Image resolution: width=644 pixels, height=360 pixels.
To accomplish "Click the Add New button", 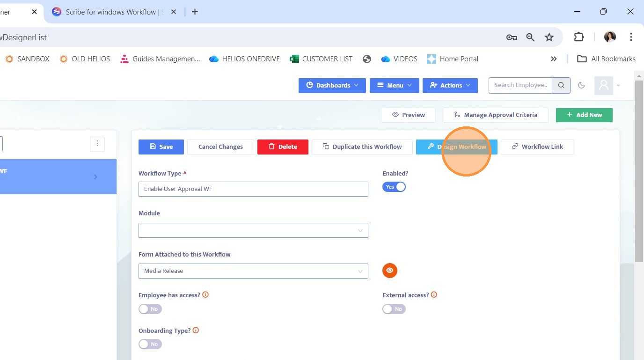I will coord(584,115).
